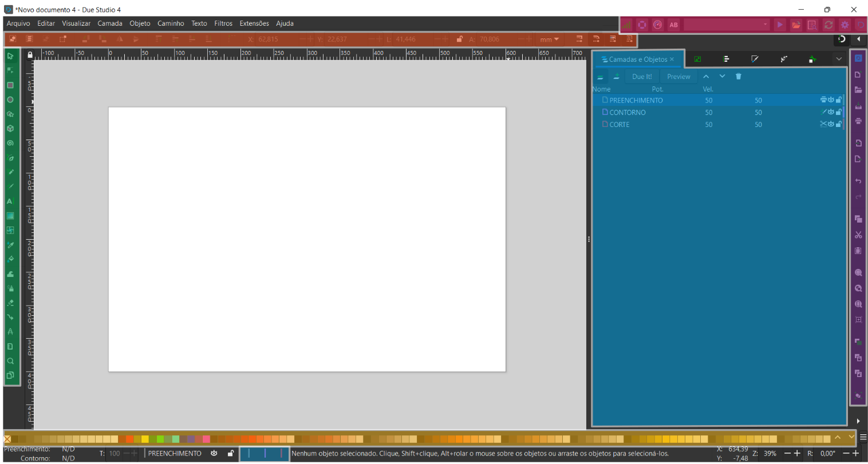
Task: Click the no-color X swatch in palette
Action: pos(7,439)
